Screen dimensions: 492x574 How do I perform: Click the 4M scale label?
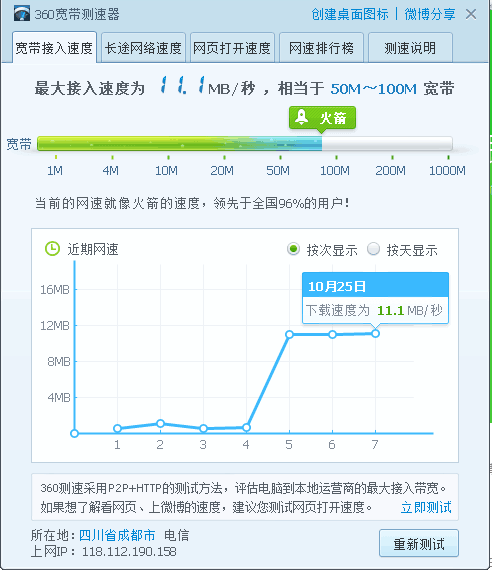pyautogui.click(x=111, y=171)
